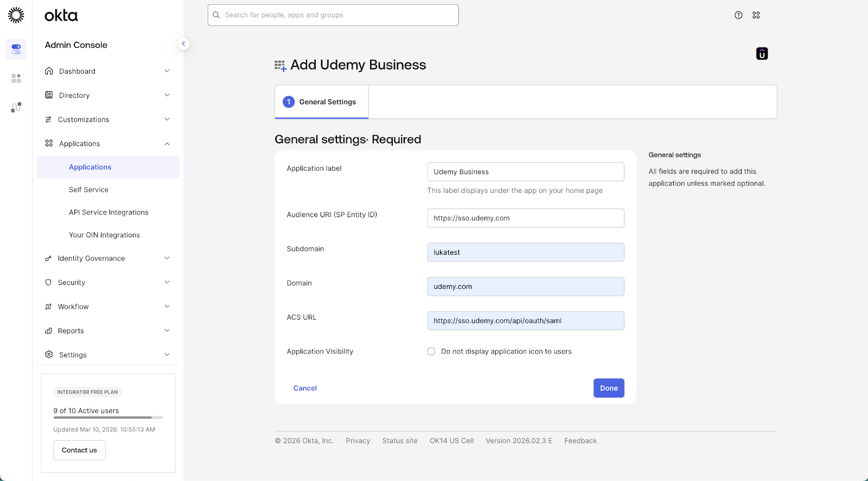Expand the Security menu chevron
Screen dimensions: 868x481
tap(167, 282)
